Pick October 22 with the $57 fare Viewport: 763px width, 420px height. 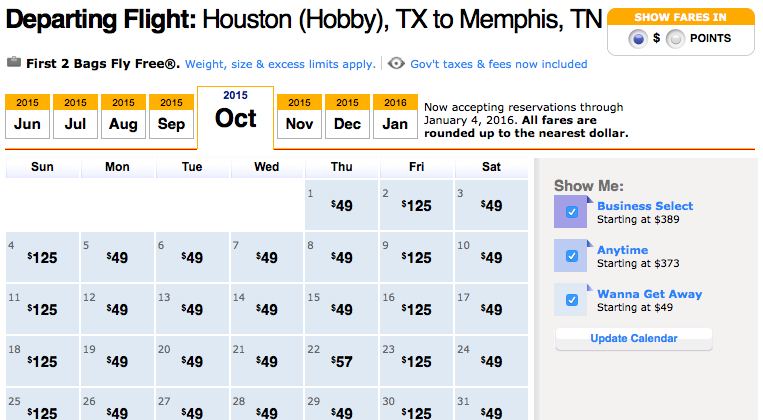tap(342, 362)
